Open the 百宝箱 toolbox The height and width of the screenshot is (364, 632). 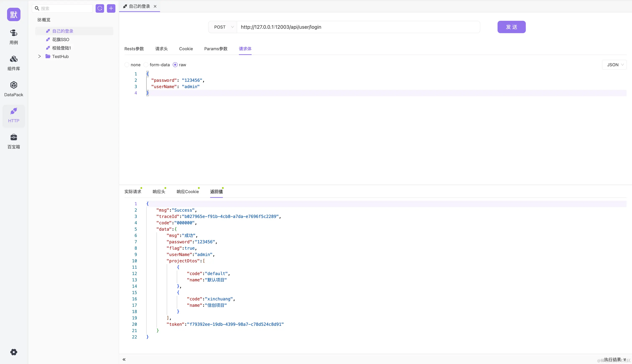coord(14,141)
